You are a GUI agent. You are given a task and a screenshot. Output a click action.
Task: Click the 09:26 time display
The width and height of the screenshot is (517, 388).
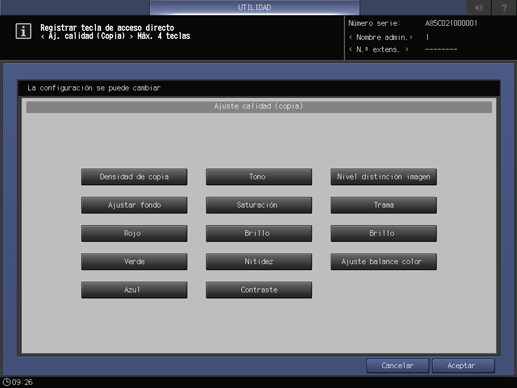(x=22, y=382)
